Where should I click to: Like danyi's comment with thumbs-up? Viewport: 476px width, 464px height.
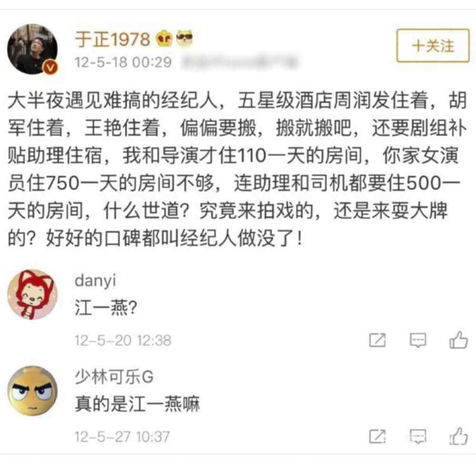[458, 340]
